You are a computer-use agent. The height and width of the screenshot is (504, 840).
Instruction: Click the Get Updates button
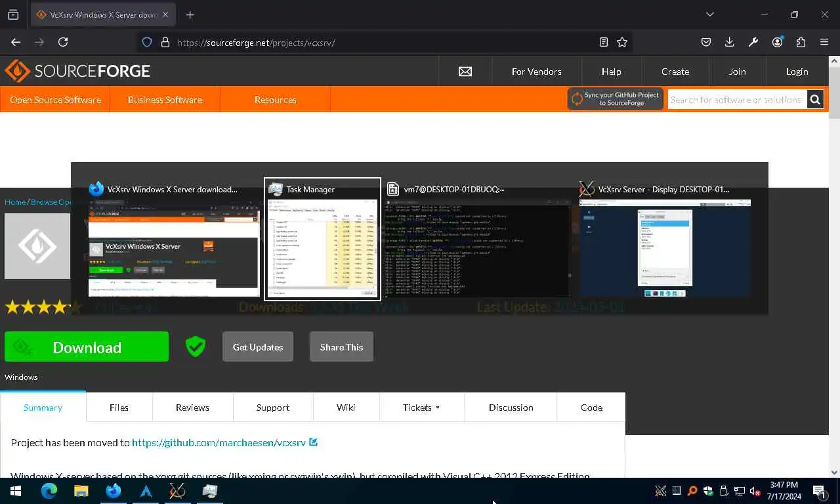258,346
